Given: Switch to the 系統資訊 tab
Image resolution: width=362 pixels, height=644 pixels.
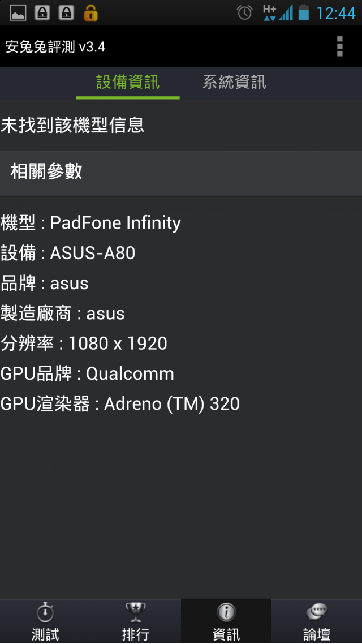Looking at the screenshot, I should click(x=234, y=82).
